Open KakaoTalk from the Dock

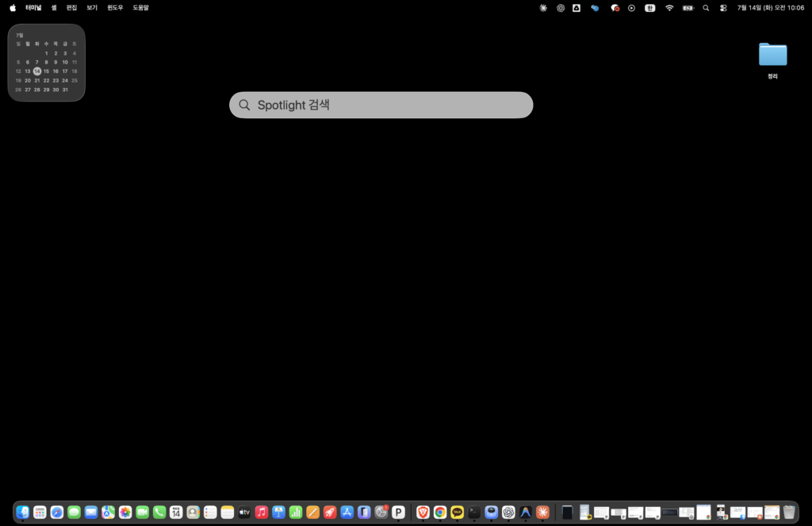(458, 512)
